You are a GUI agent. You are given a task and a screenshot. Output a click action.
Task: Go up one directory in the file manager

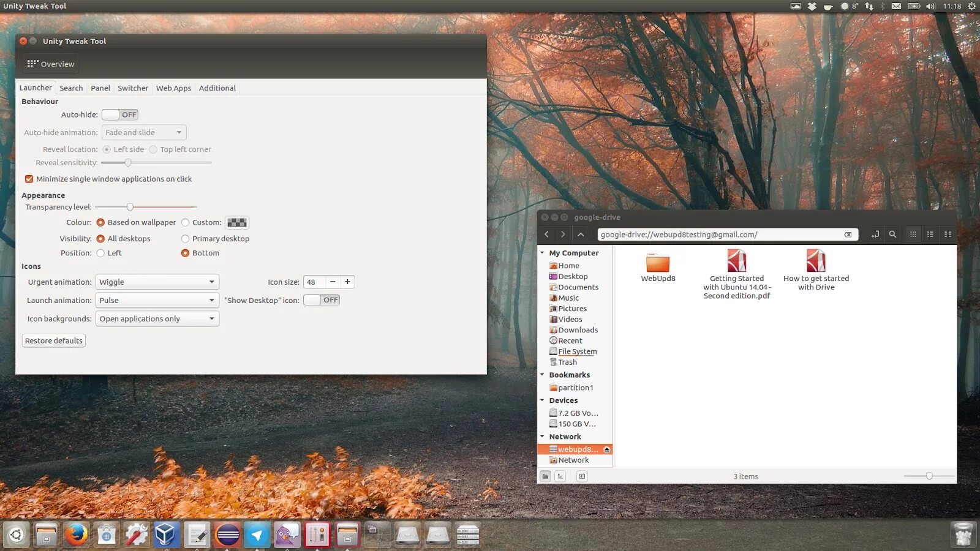coord(581,234)
